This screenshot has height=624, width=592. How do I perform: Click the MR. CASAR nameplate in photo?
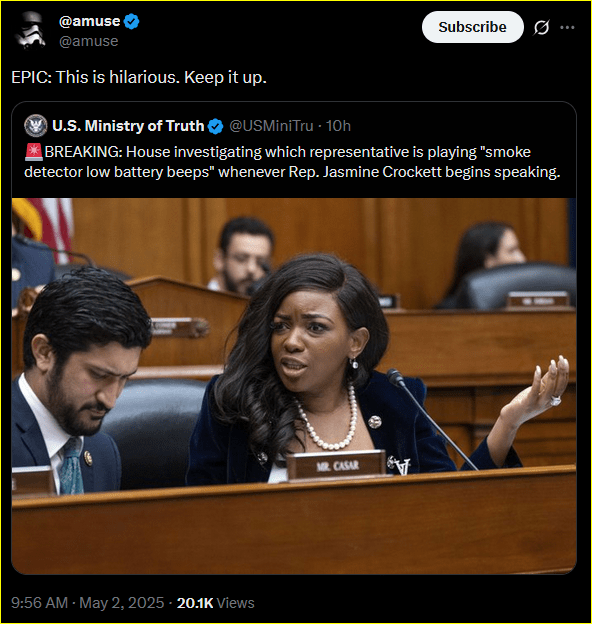point(337,464)
